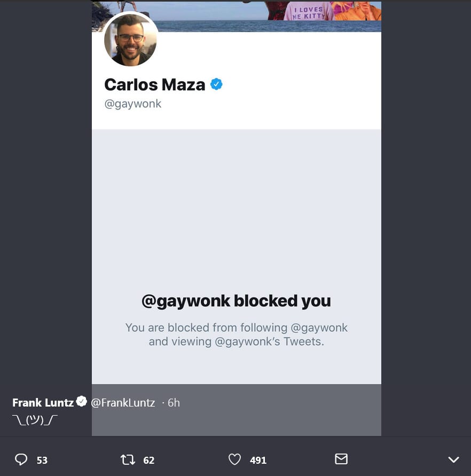
Task: Click the reply count 53
Action: coord(42,460)
